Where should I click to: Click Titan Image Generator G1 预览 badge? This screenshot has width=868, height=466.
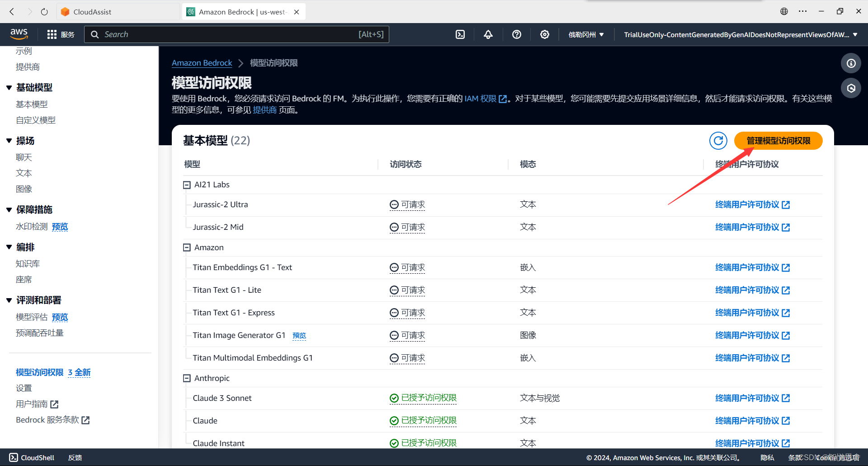(x=299, y=336)
